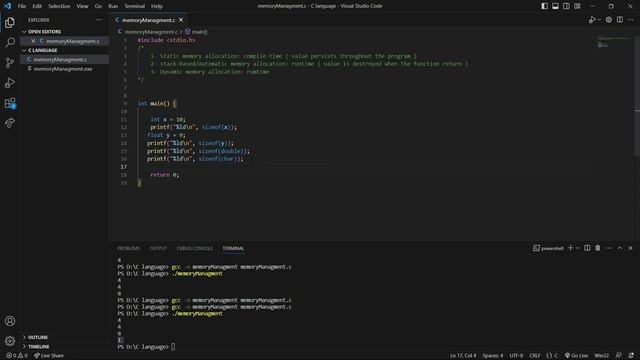Switch to the Problems panel tab
Viewport: 640px width, 360px height.
point(129,248)
